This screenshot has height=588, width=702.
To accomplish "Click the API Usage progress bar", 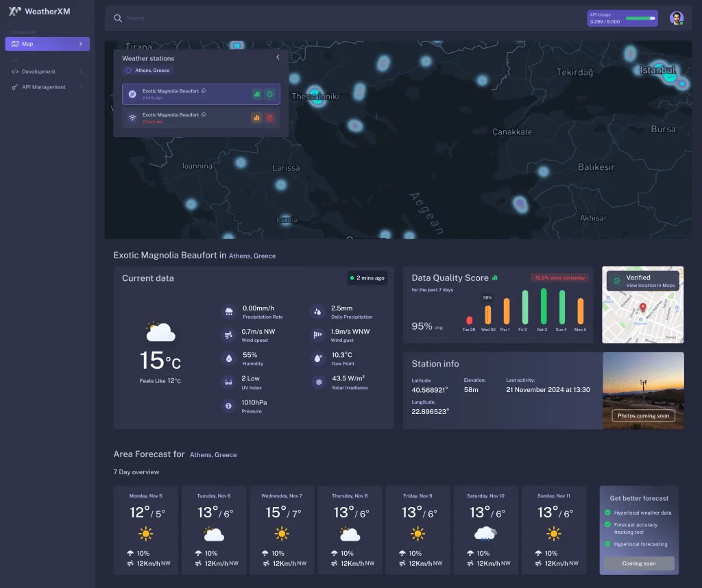I will tap(640, 19).
